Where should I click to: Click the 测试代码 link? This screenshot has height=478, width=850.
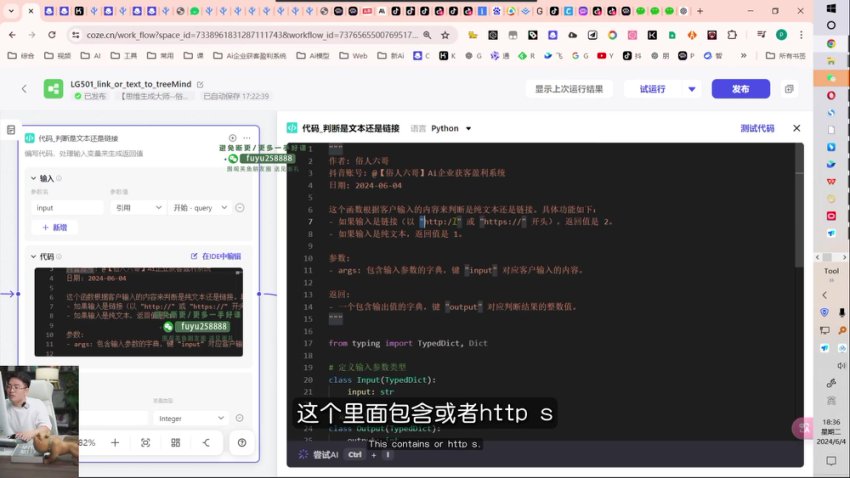(x=756, y=129)
